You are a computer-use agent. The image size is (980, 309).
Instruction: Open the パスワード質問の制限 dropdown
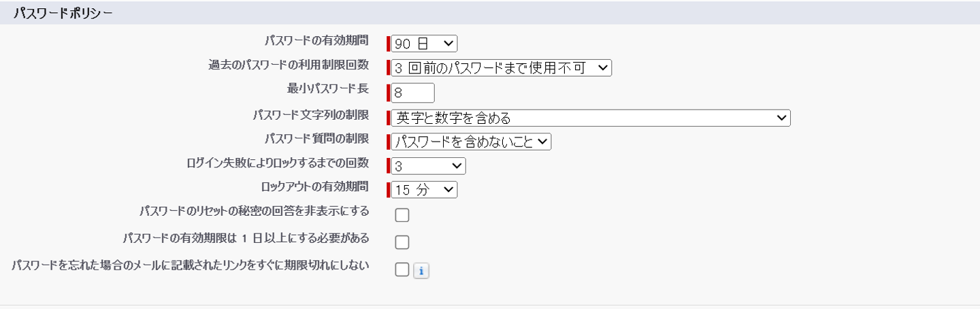[470, 142]
